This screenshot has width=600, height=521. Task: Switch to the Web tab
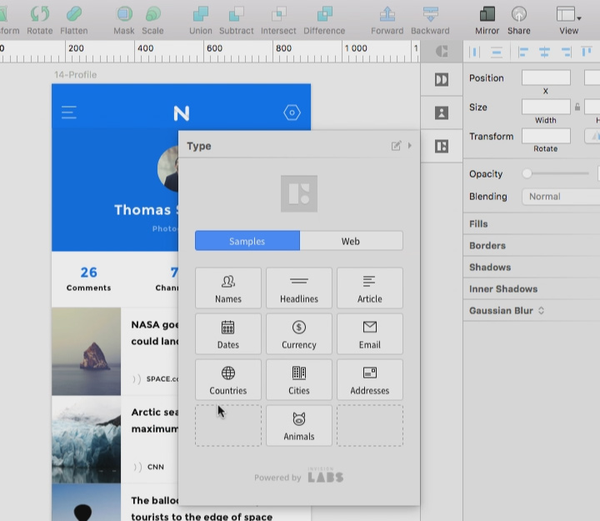pos(351,241)
